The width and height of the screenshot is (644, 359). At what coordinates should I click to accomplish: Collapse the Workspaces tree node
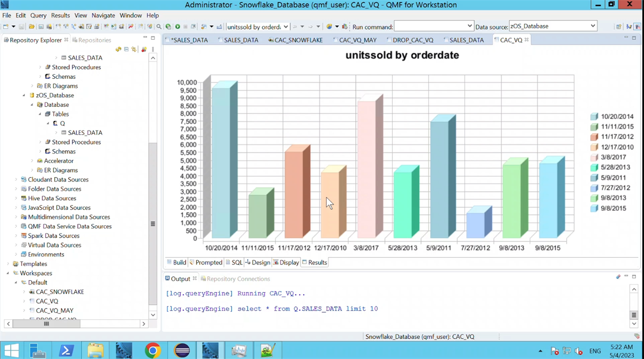8,273
